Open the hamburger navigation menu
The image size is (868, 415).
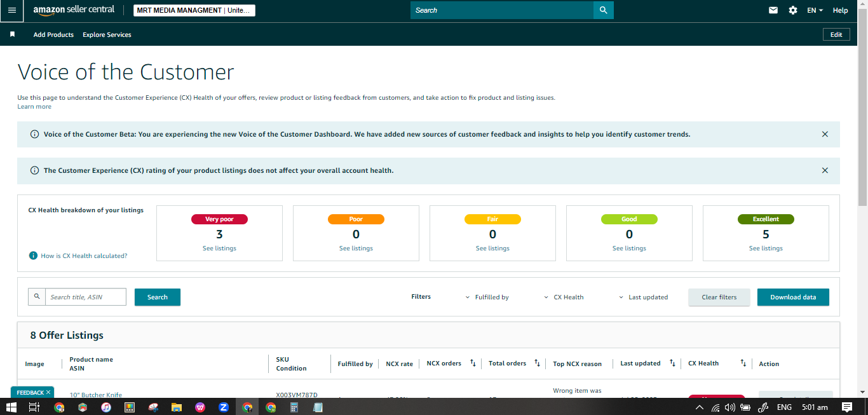[x=11, y=10]
